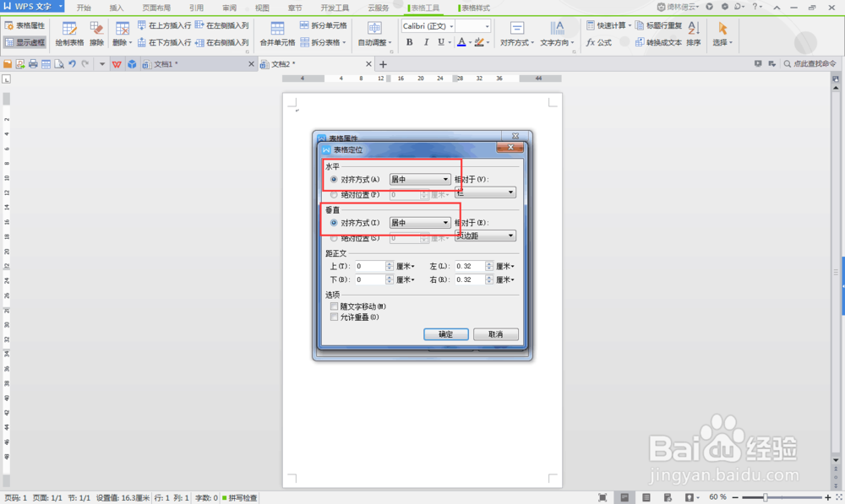
Task: Select vertical 绝对位置(S) radio button
Action: click(x=334, y=237)
